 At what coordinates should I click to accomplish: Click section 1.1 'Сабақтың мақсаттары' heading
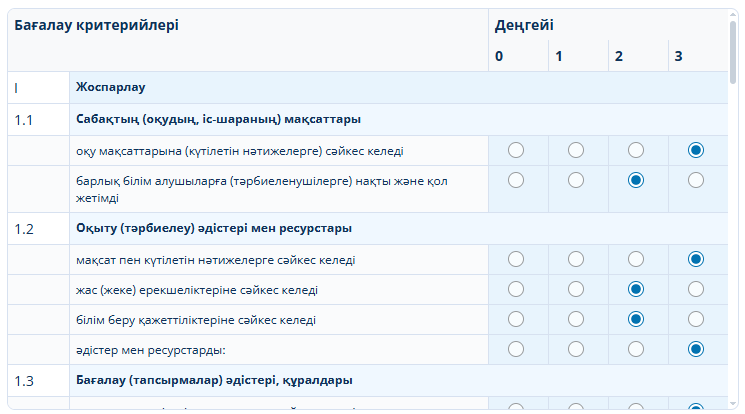218,119
